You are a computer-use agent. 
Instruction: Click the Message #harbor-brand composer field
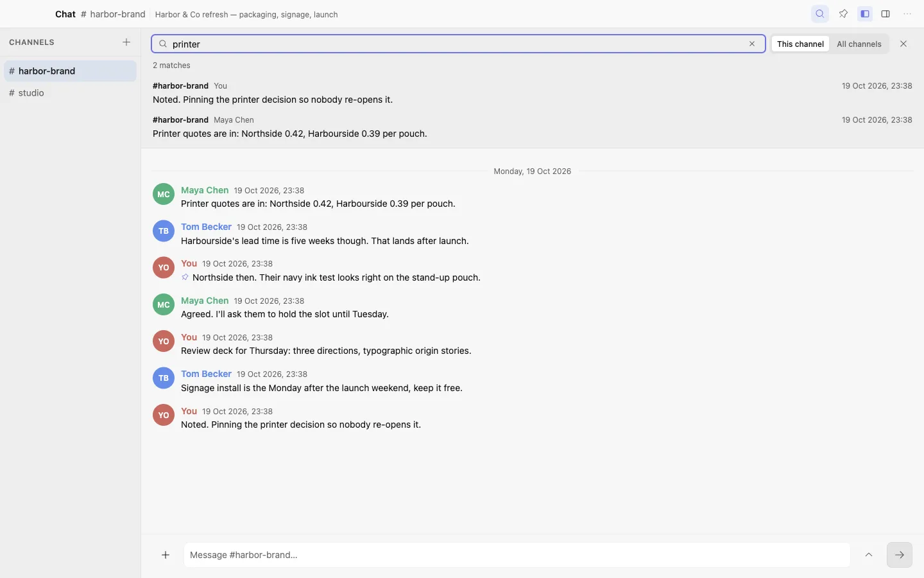(517, 555)
